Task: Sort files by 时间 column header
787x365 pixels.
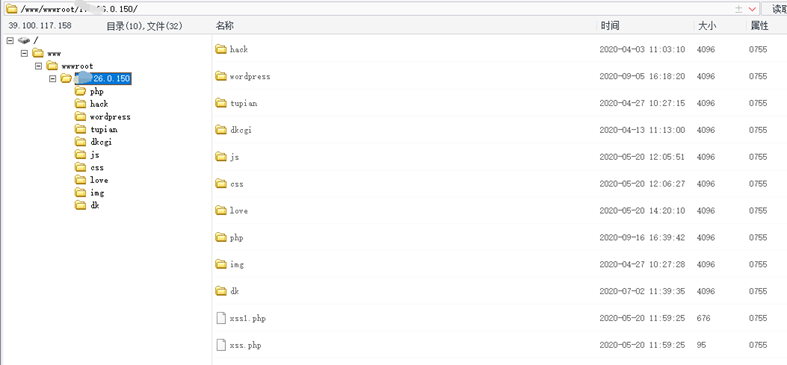Action: (610, 26)
